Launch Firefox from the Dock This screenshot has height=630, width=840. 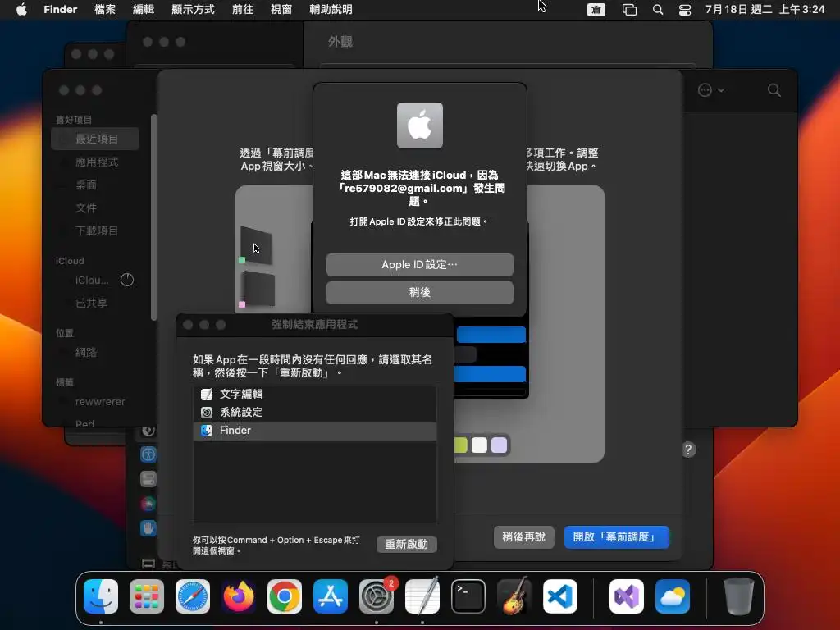pos(239,596)
